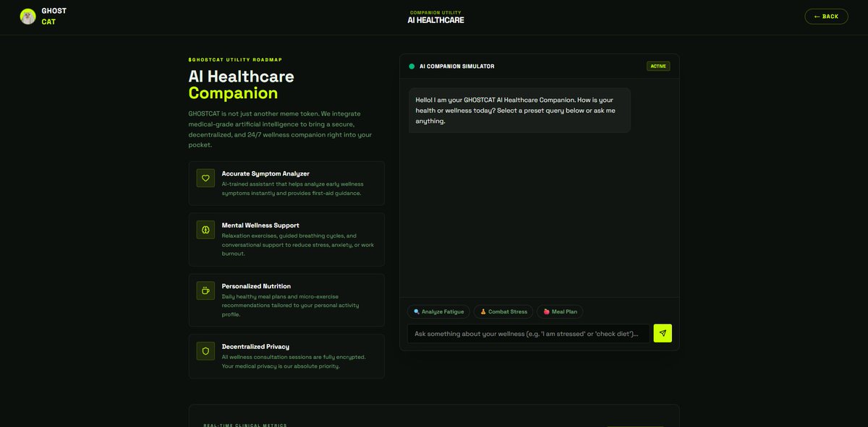Click the ACTIVE status badge
This screenshot has height=427, width=868.
coord(658,66)
